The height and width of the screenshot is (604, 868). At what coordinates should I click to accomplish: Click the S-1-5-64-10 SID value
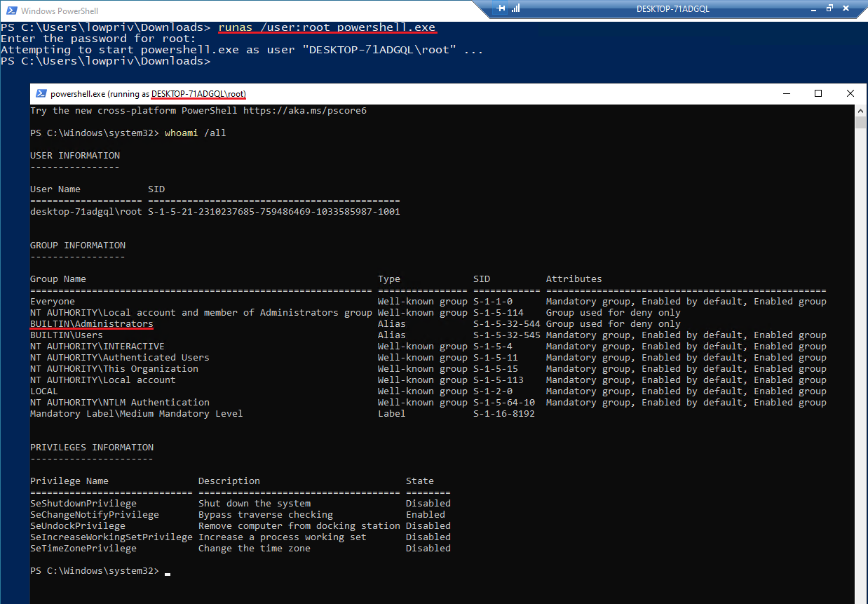[x=504, y=403]
